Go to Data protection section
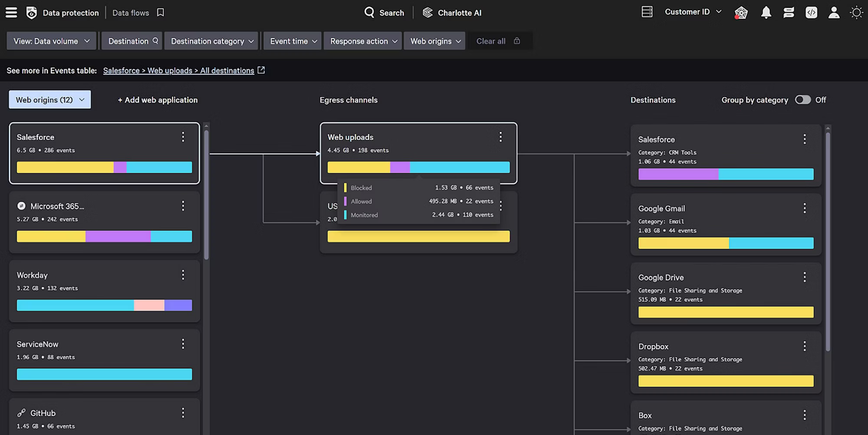This screenshot has height=435, width=868. (70, 13)
